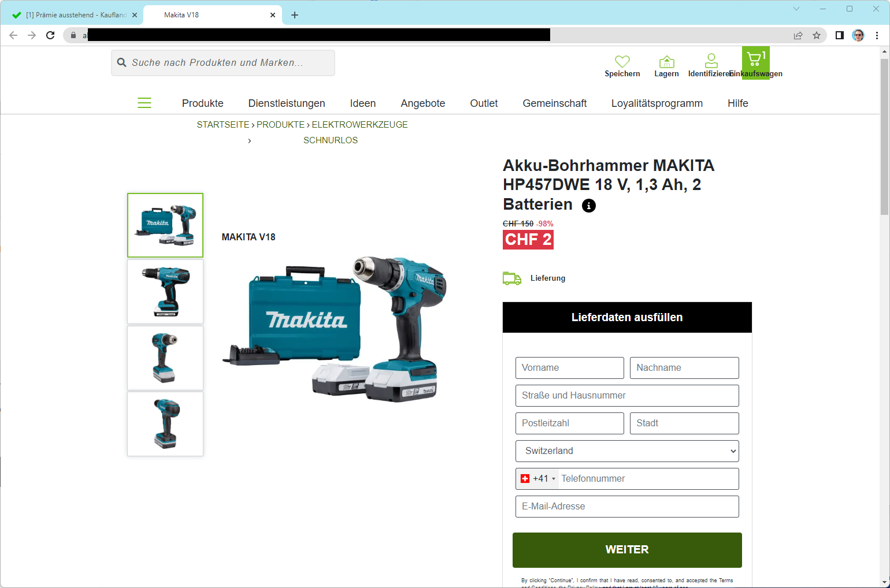Click the WEITER button
The image size is (890, 588).
(x=627, y=550)
